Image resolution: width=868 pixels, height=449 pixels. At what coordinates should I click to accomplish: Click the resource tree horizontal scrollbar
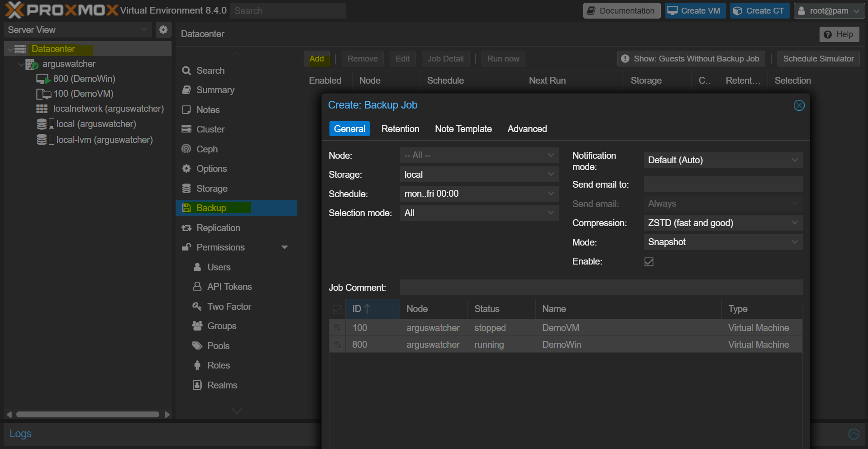tap(88, 415)
